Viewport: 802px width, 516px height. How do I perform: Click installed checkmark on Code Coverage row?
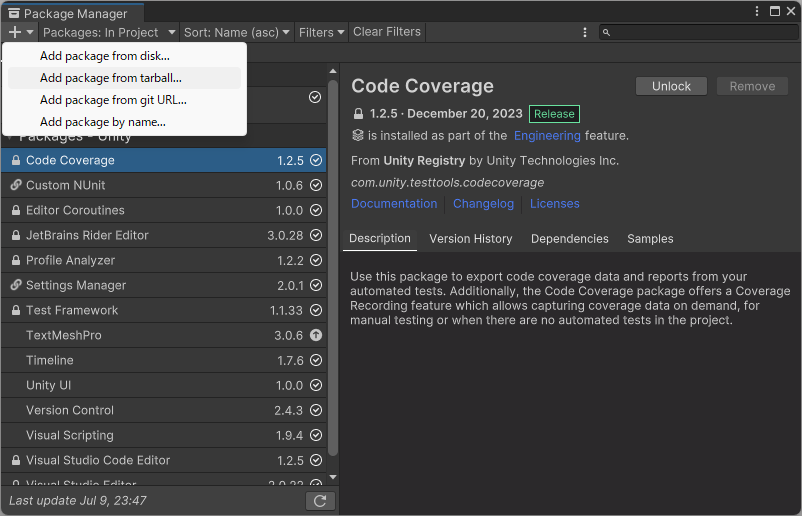316,160
